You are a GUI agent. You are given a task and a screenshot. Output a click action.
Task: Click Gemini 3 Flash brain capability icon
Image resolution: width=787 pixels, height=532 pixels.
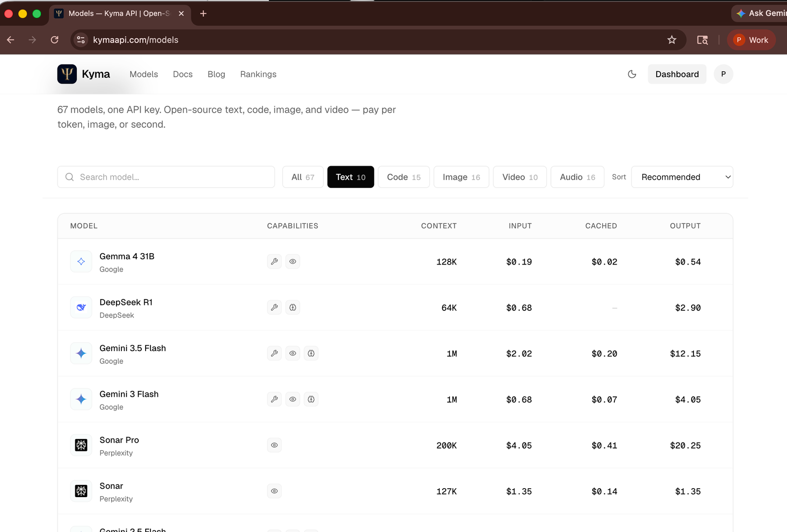tap(311, 399)
